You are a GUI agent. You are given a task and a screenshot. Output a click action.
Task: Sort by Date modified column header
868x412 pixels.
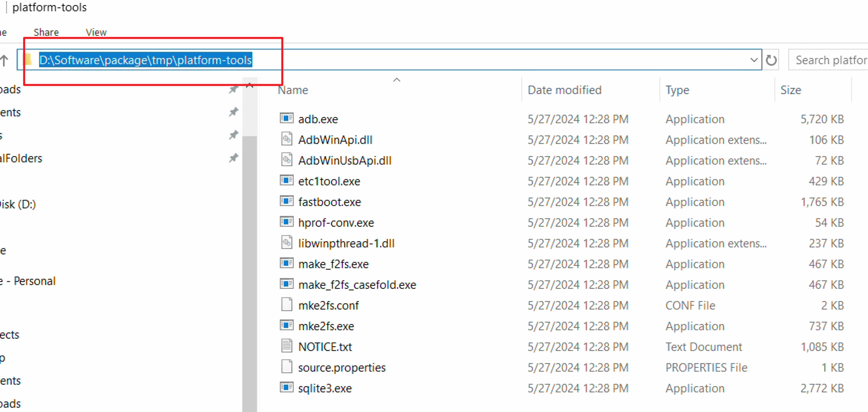564,90
